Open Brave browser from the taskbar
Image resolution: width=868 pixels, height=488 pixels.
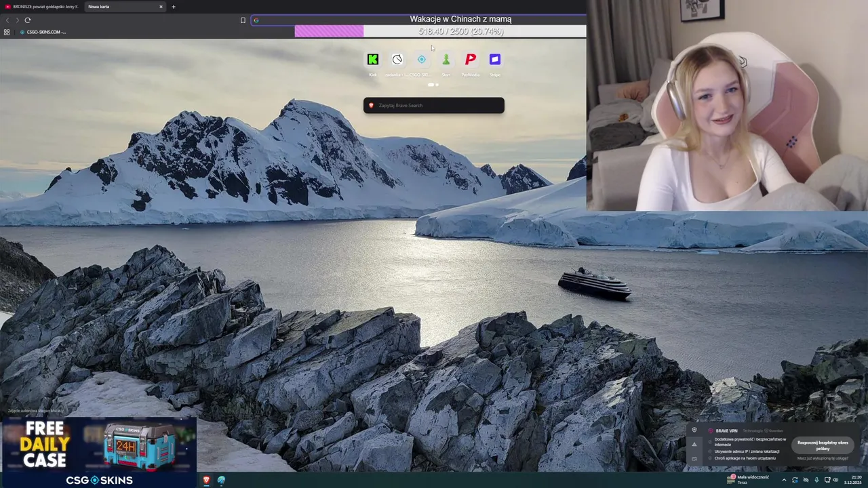pos(206,480)
